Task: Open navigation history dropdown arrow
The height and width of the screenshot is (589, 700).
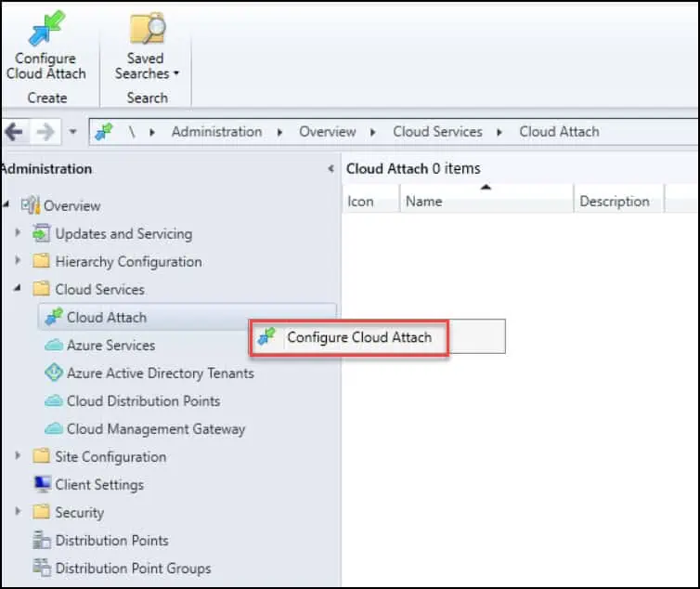Action: click(73, 132)
